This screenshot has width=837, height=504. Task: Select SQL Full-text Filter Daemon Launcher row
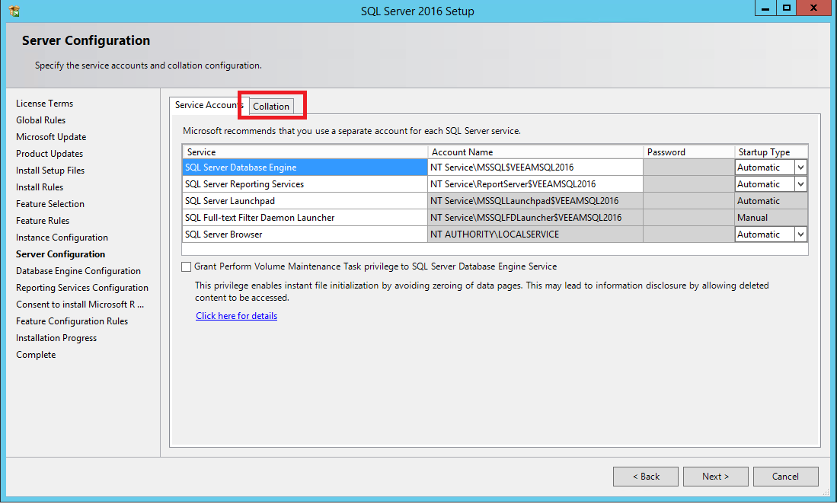tap(305, 218)
